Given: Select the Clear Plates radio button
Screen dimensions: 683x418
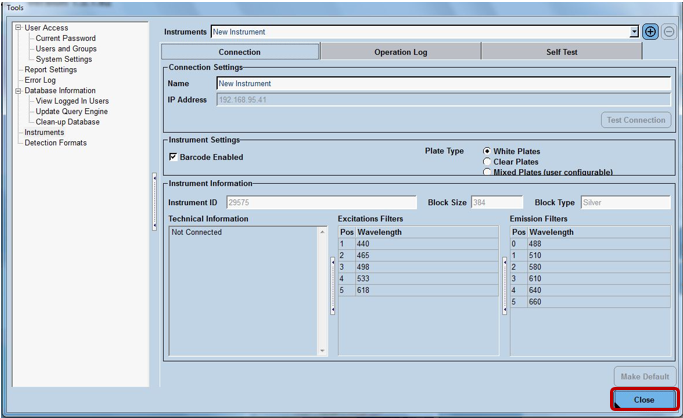Looking at the screenshot, I should coord(487,162).
